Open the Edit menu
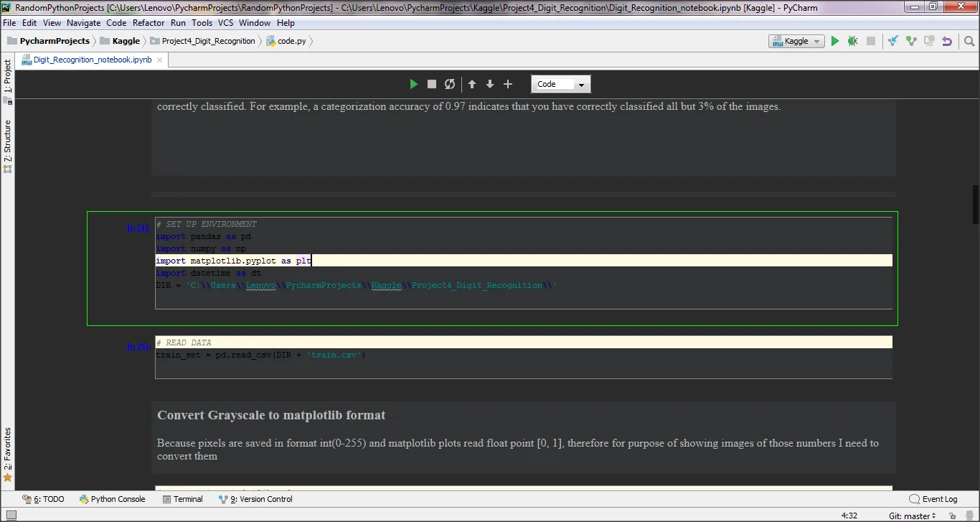The image size is (980, 522). click(x=29, y=23)
